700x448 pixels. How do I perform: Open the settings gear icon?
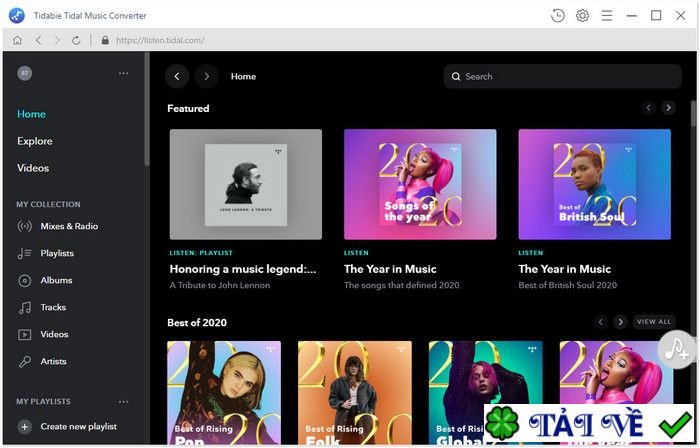pos(582,15)
